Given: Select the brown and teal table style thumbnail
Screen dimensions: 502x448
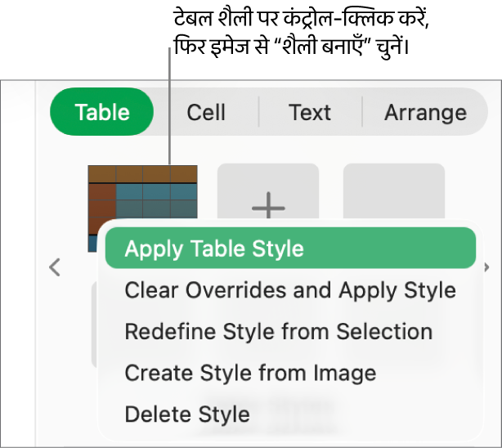Looking at the screenshot, I should click(x=142, y=196).
